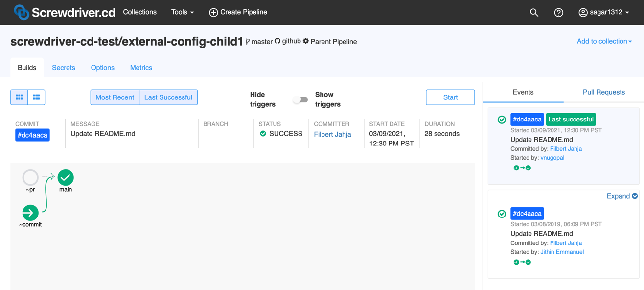Click the master branch label
This screenshot has height=290, width=644.
(x=262, y=42)
